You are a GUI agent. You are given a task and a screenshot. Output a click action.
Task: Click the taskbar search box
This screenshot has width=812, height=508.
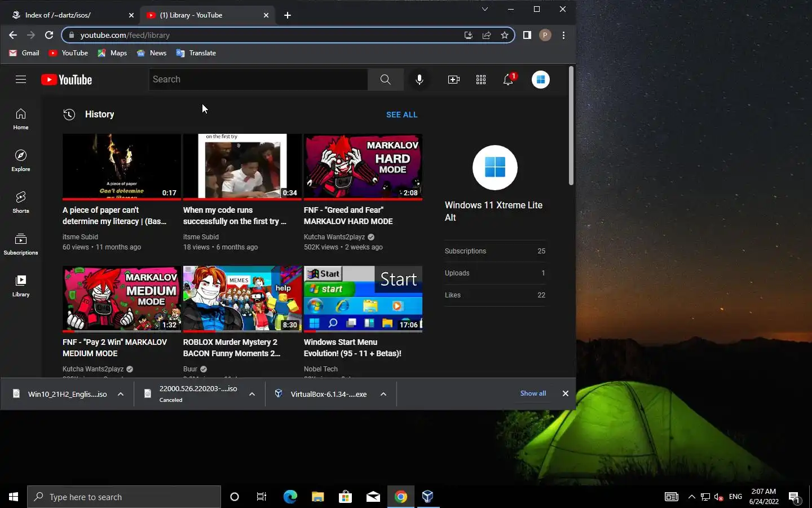pyautogui.click(x=124, y=497)
